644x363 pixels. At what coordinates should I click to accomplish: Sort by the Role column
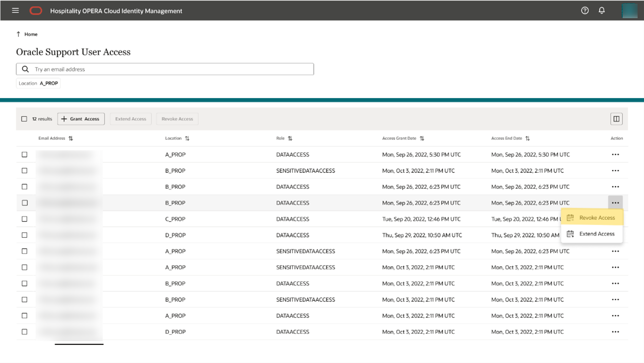coord(289,138)
